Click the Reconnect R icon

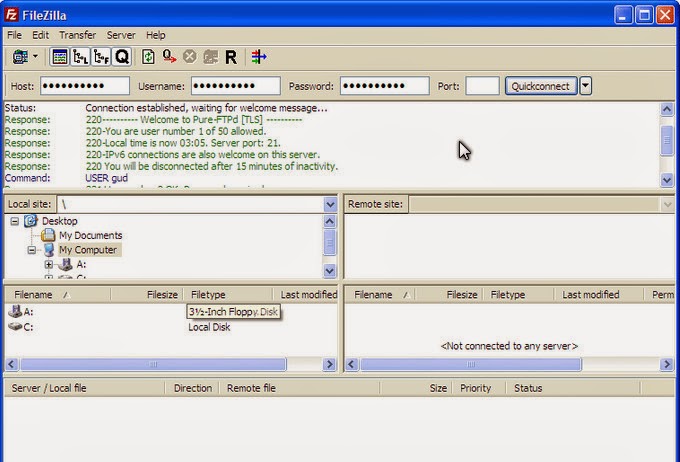tap(231, 57)
